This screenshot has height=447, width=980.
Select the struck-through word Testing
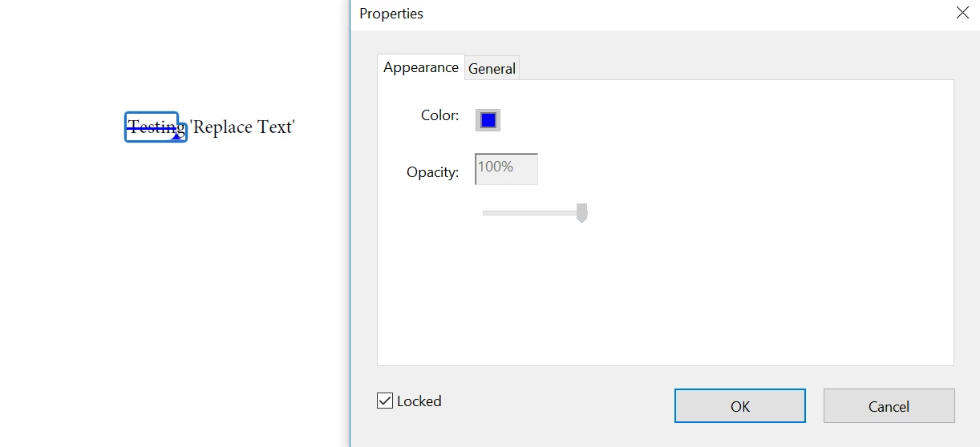pyautogui.click(x=153, y=127)
